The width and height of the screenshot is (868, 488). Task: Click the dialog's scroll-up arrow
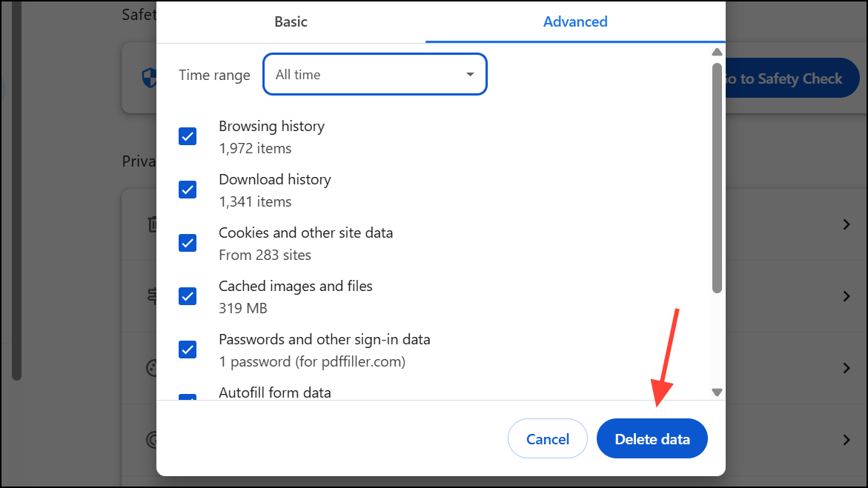point(717,52)
